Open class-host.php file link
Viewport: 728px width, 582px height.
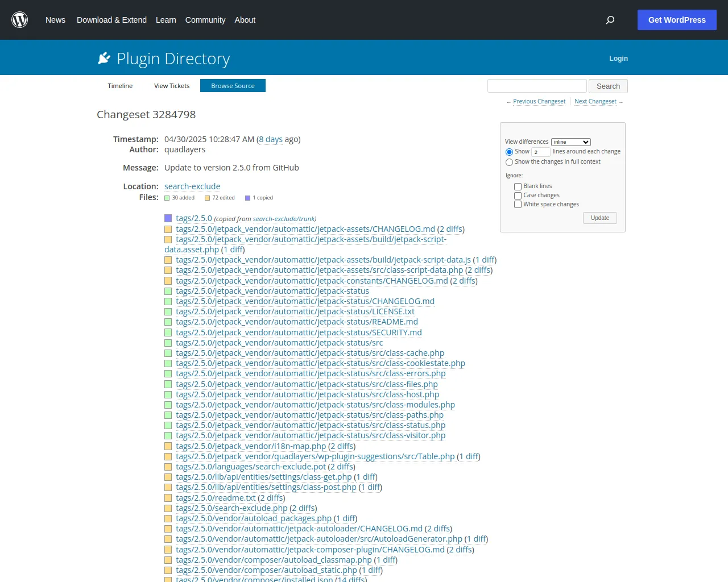[307, 394]
